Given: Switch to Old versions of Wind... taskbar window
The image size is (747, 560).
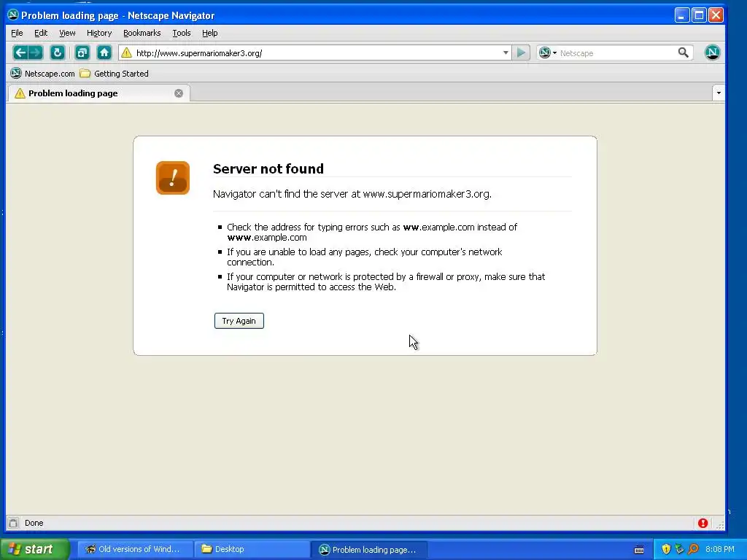Looking at the screenshot, I should tap(135, 549).
